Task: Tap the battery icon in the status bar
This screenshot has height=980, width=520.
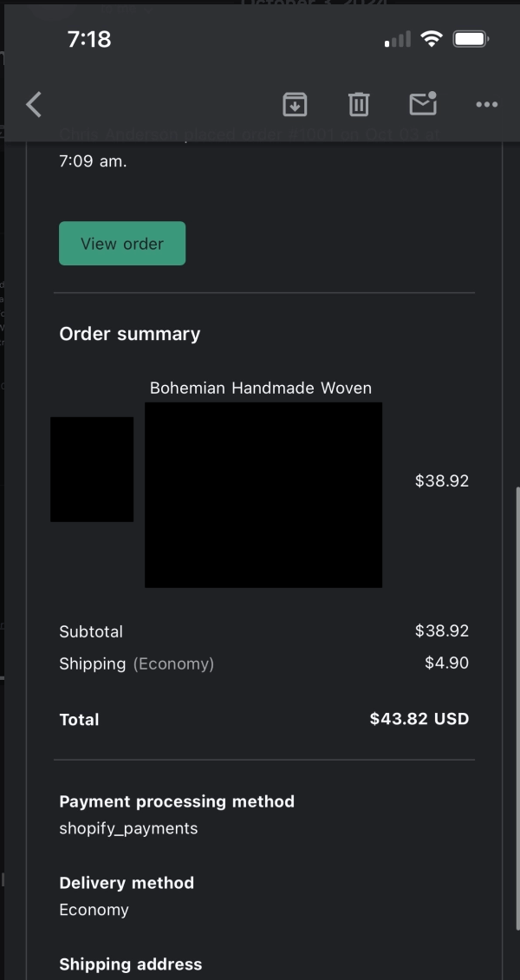Action: click(x=471, y=39)
